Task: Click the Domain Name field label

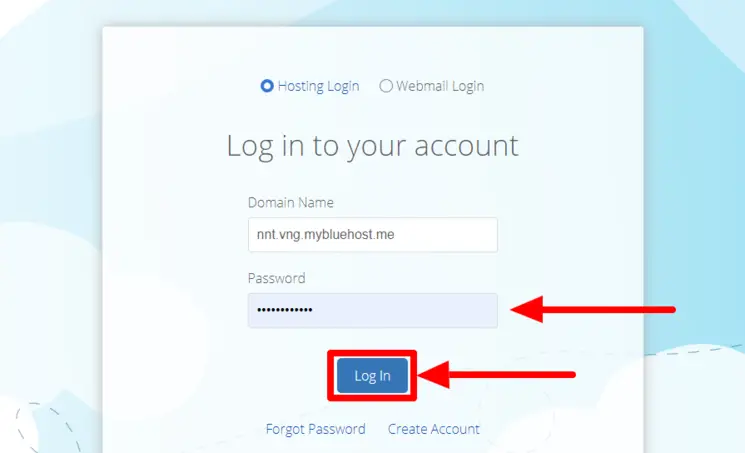Action: (291, 202)
